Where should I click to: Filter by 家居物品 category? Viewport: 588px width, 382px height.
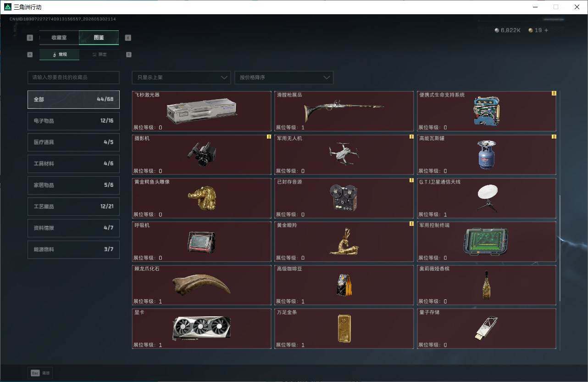click(73, 185)
